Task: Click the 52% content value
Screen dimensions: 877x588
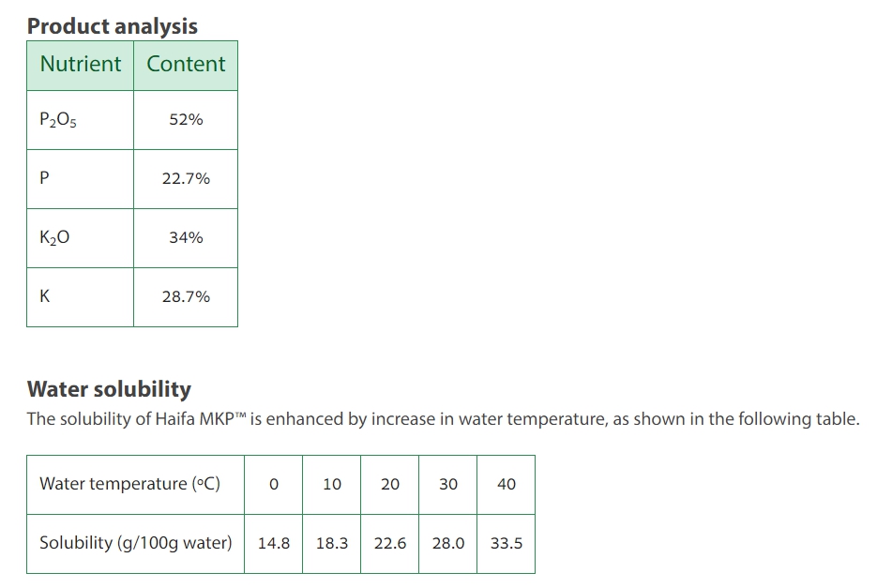Action: coord(186,120)
